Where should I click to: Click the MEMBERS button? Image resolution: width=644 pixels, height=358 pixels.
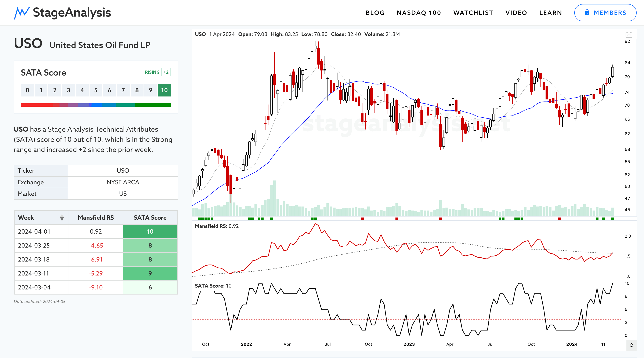tap(605, 13)
